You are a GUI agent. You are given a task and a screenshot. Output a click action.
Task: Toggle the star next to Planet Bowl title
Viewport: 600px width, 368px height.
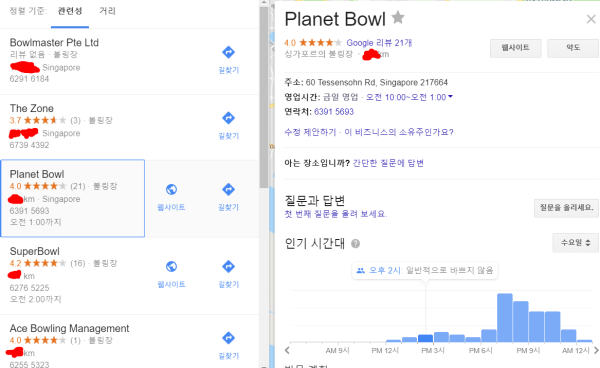pyautogui.click(x=398, y=18)
